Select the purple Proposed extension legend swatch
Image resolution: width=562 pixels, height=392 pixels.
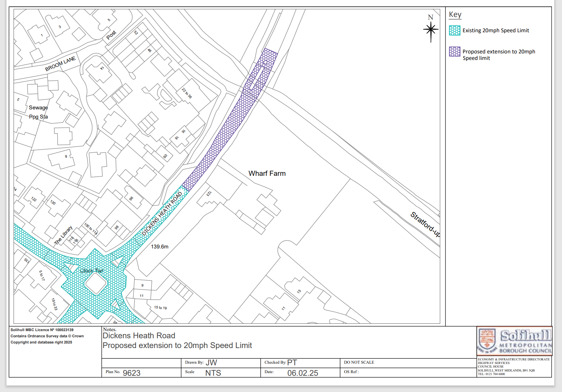(x=455, y=52)
